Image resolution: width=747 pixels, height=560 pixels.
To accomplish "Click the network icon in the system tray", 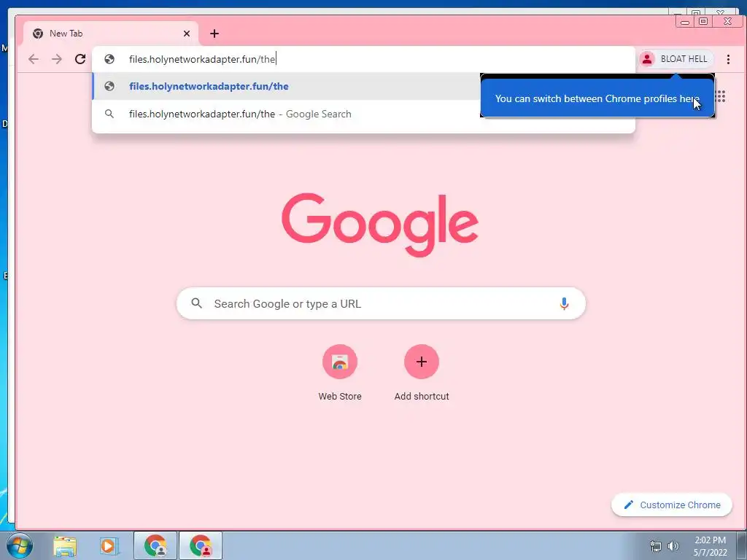I will click(x=656, y=546).
